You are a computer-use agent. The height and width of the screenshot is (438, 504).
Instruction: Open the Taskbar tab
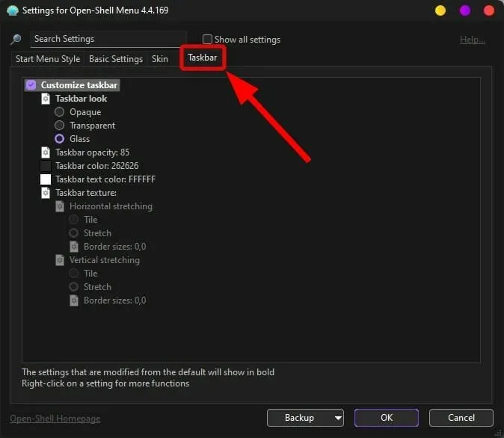pyautogui.click(x=203, y=58)
